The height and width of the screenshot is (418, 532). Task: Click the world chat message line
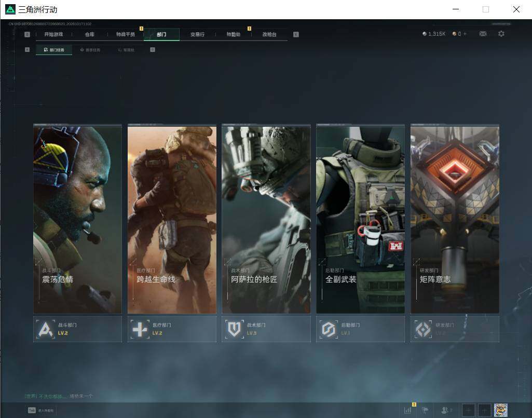[x=58, y=396]
